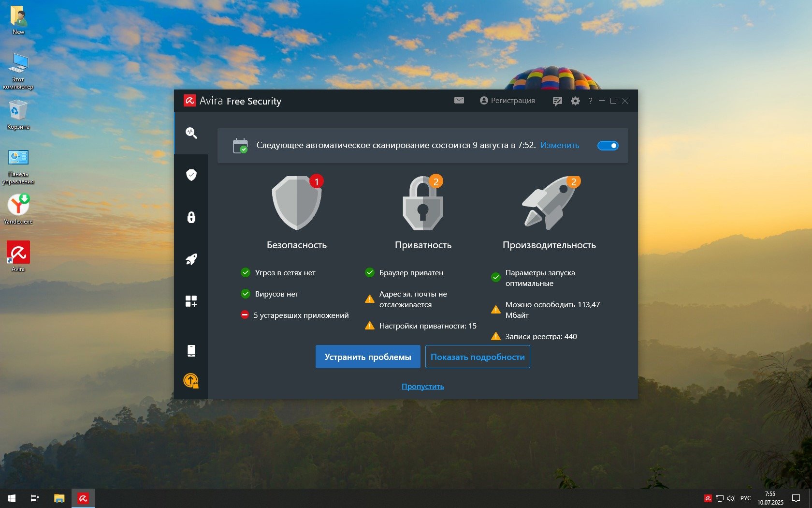Screen dimensions: 812x508
Task: Click the Устранить проблемы button
Action: point(368,357)
